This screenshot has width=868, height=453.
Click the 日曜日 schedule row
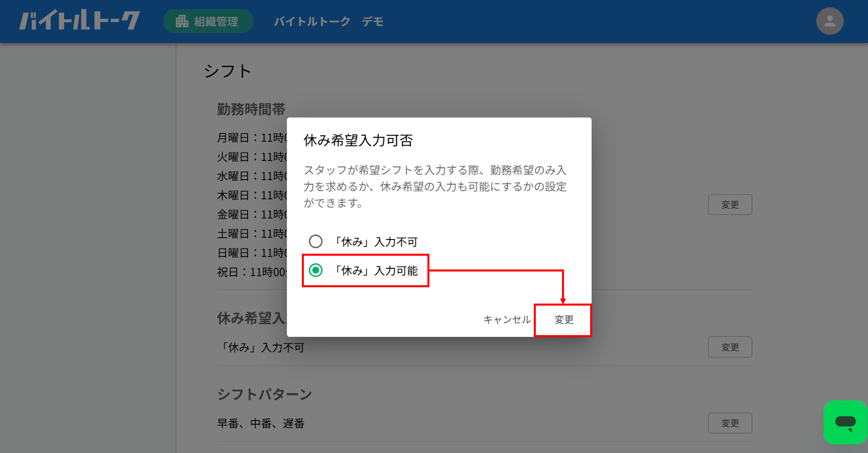pos(252,253)
